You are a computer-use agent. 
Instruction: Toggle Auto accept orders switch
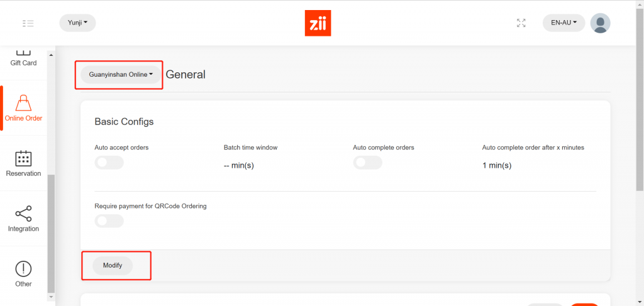coord(109,163)
